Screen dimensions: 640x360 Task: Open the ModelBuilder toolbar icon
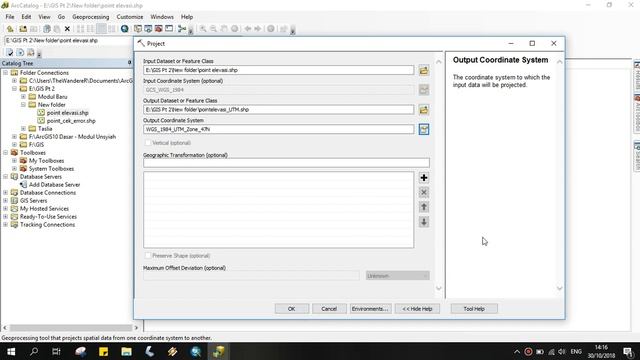tap(182, 29)
